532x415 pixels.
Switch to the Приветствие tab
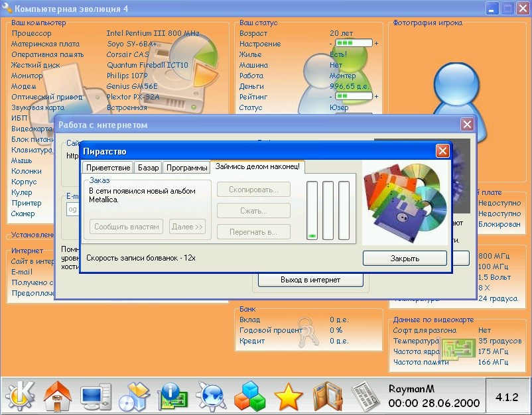(108, 168)
